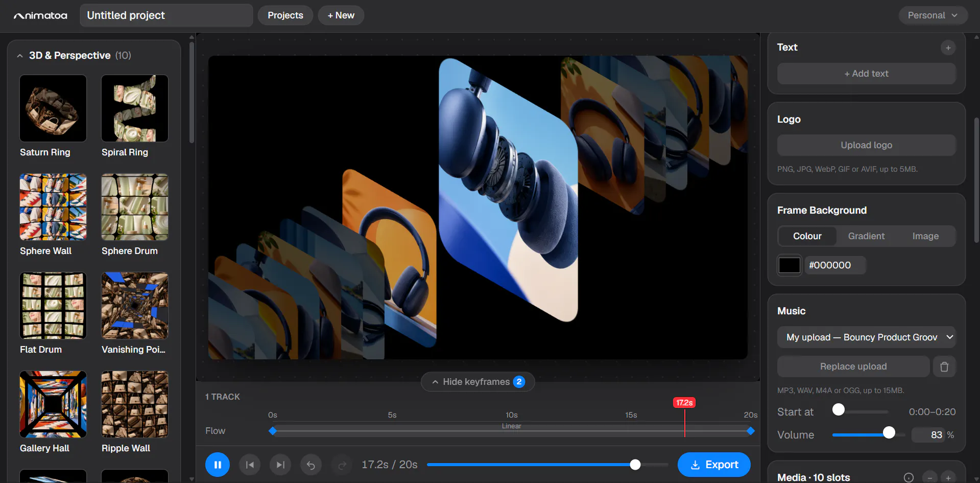Click Replace upload for music
This screenshot has width=980, height=483.
(853, 366)
